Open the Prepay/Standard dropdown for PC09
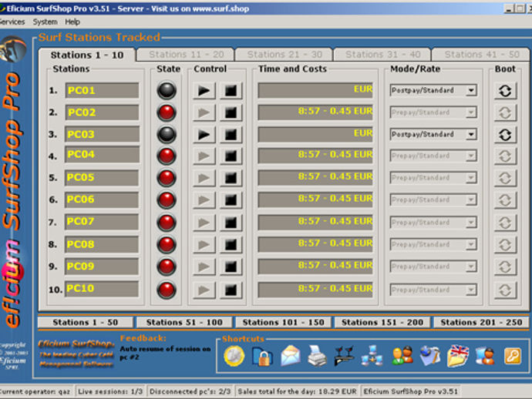The width and height of the screenshot is (532, 399). [x=433, y=266]
